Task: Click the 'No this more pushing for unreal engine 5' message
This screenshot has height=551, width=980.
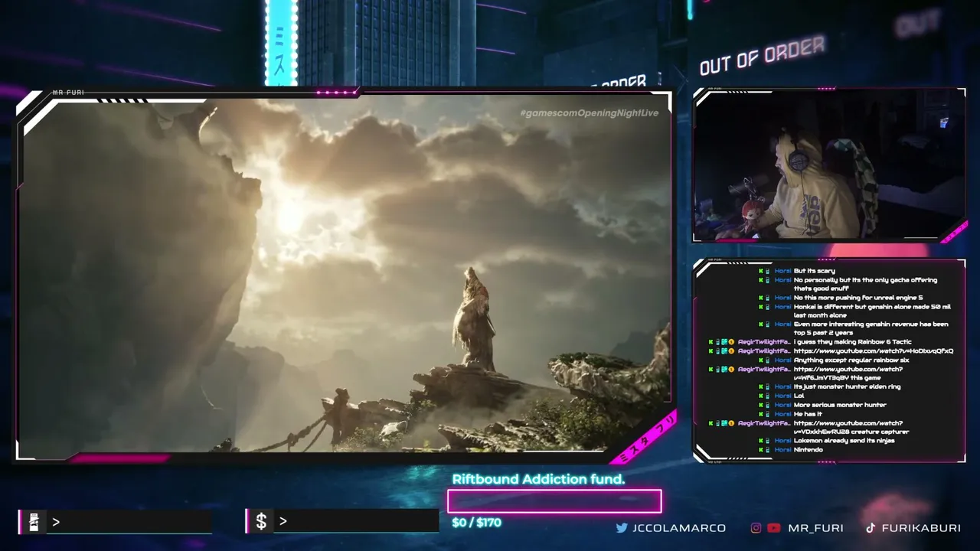Action: pos(858,298)
